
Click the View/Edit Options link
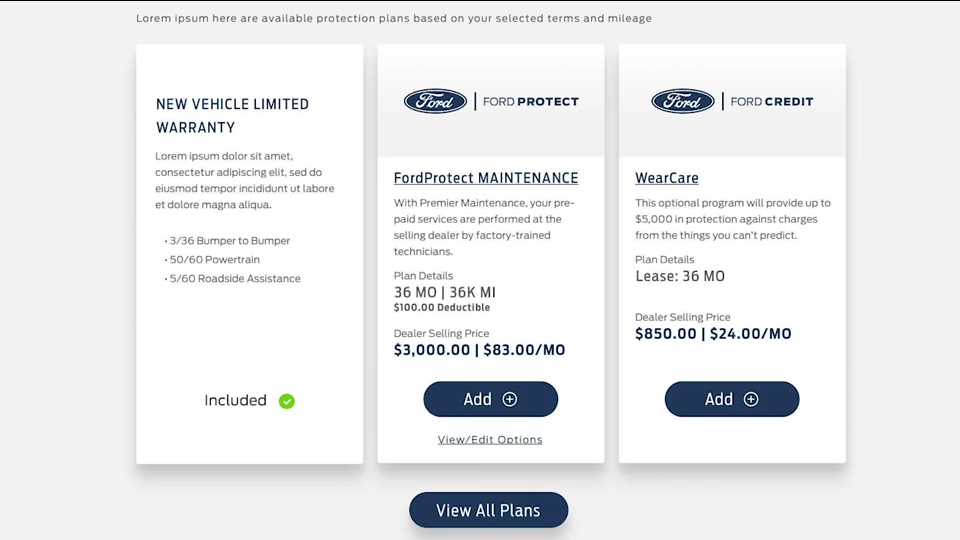(x=490, y=440)
